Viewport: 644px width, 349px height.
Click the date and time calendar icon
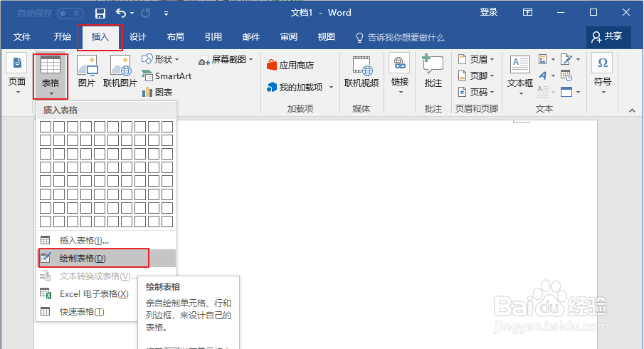coord(566,76)
